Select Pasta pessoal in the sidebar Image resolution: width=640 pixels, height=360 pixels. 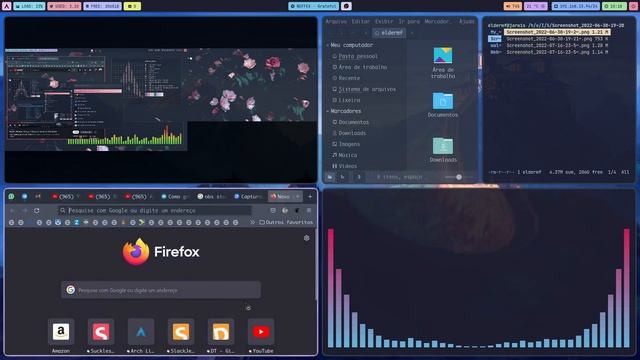[x=355, y=56]
